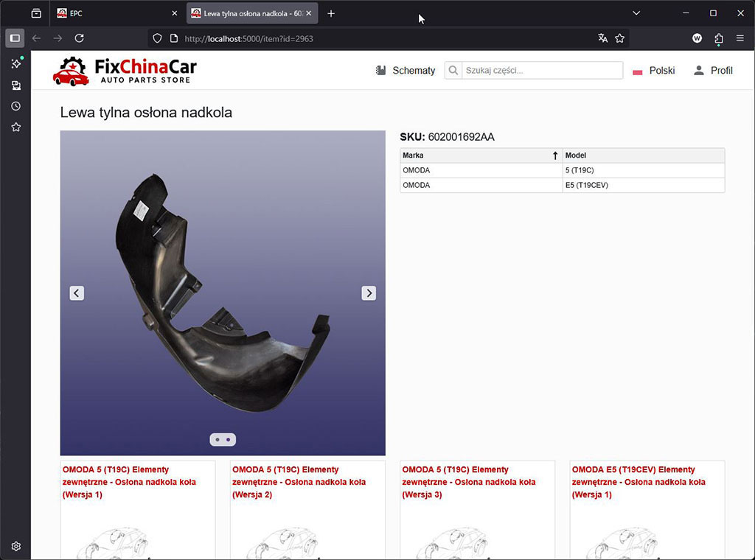Open the browser hamburger menu
The height and width of the screenshot is (560, 755).
click(x=740, y=38)
